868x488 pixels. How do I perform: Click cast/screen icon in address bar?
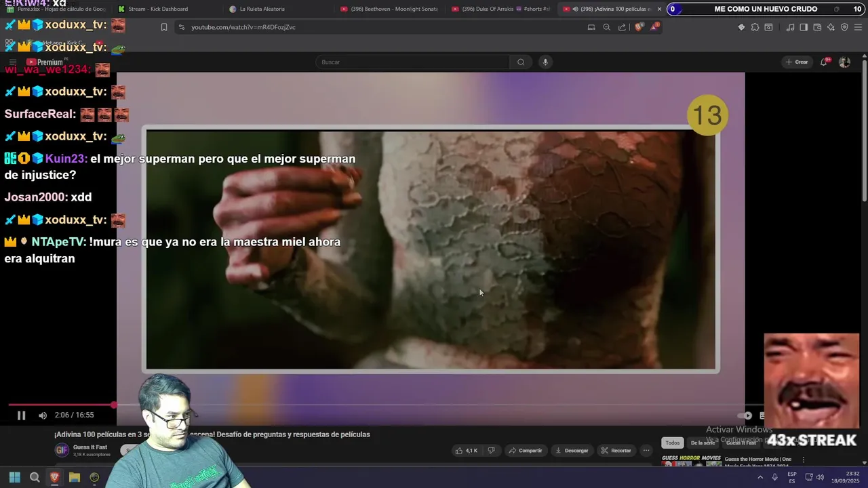(x=591, y=27)
